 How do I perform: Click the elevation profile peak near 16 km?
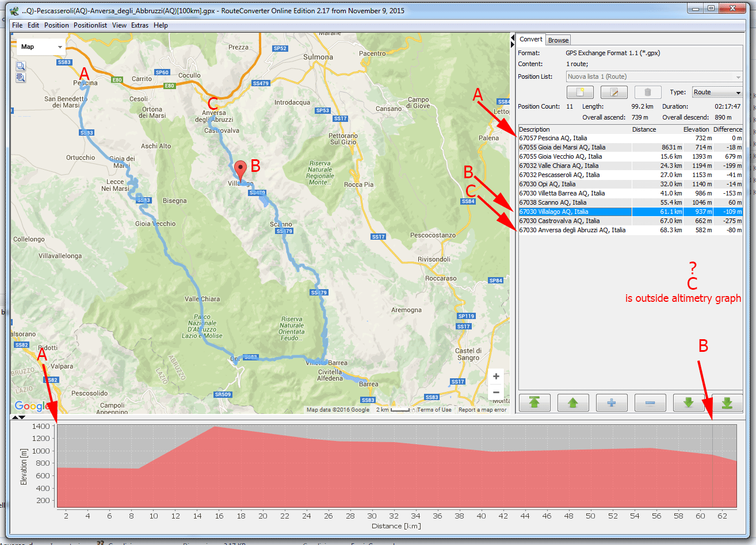tap(215, 427)
